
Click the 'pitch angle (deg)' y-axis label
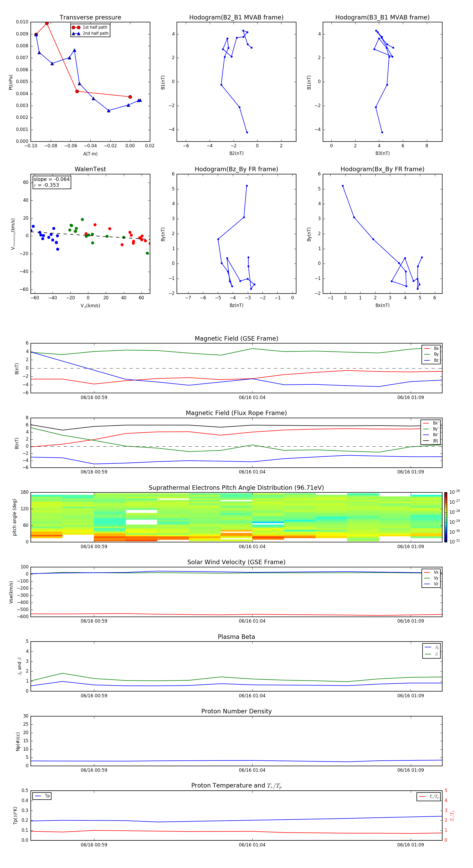14,517
